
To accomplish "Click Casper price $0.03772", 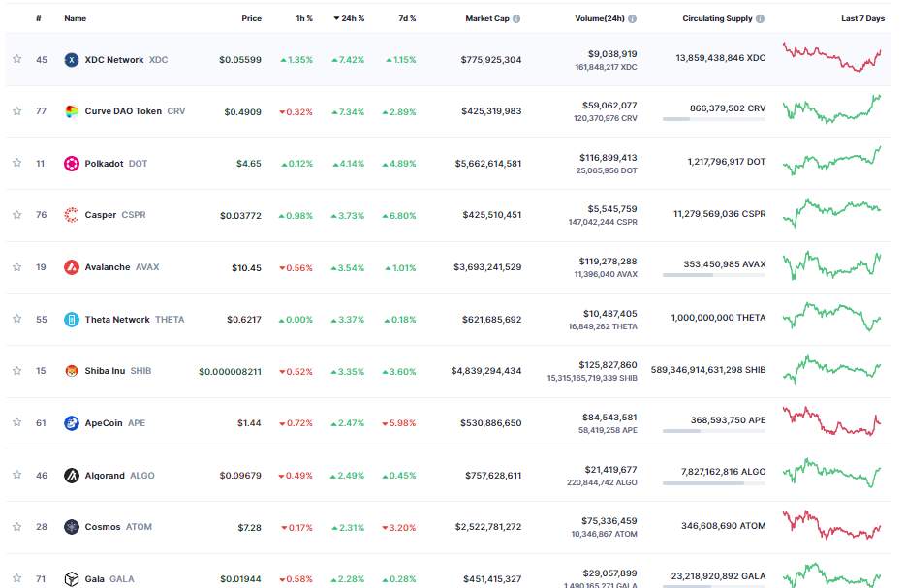I will [240, 215].
